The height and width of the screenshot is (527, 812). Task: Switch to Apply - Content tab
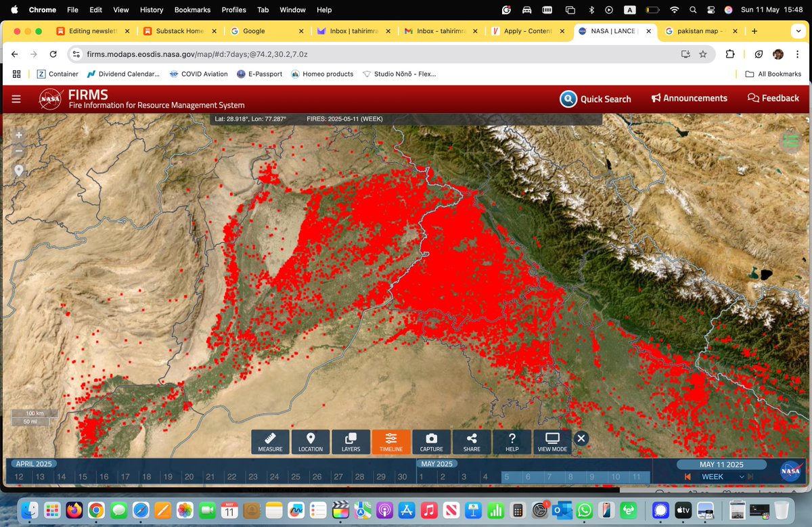527,31
